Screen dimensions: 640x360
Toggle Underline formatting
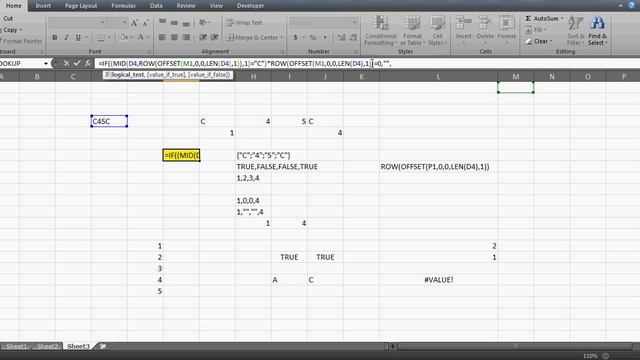[x=78, y=38]
